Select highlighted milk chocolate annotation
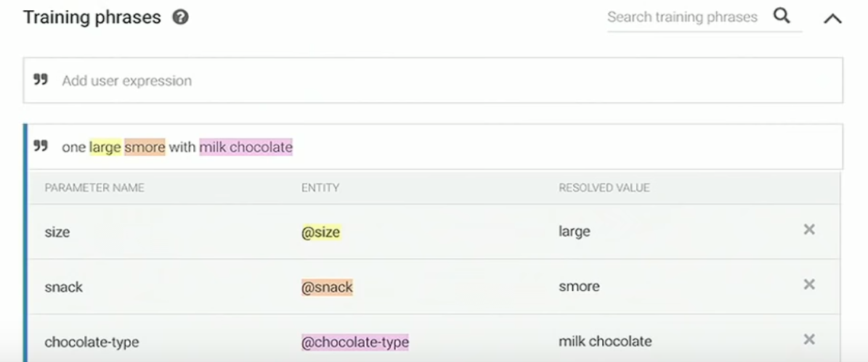Screen dimensions: 868x362 pos(246,147)
